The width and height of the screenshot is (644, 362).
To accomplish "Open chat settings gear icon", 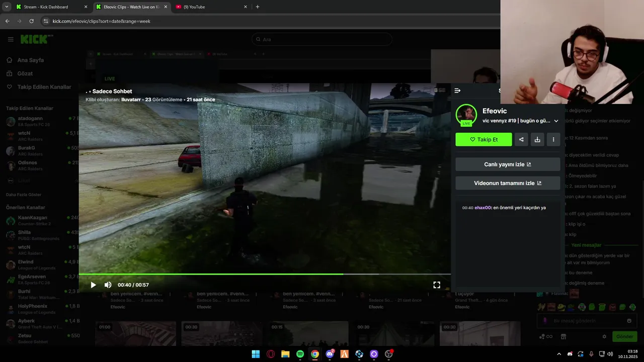I will pyautogui.click(x=604, y=336).
